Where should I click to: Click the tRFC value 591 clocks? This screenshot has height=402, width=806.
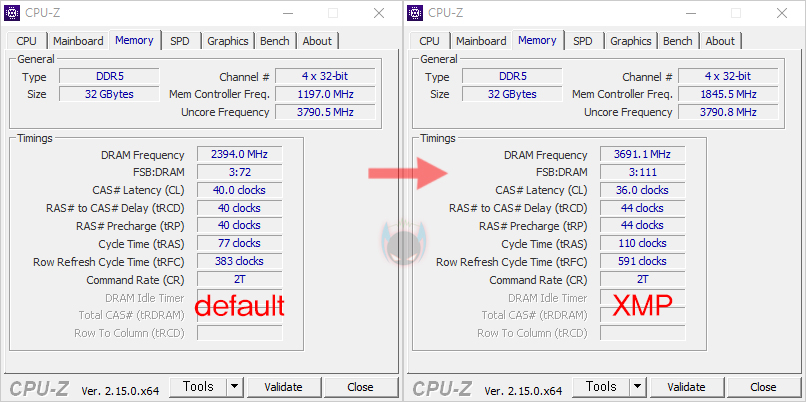[x=643, y=261]
